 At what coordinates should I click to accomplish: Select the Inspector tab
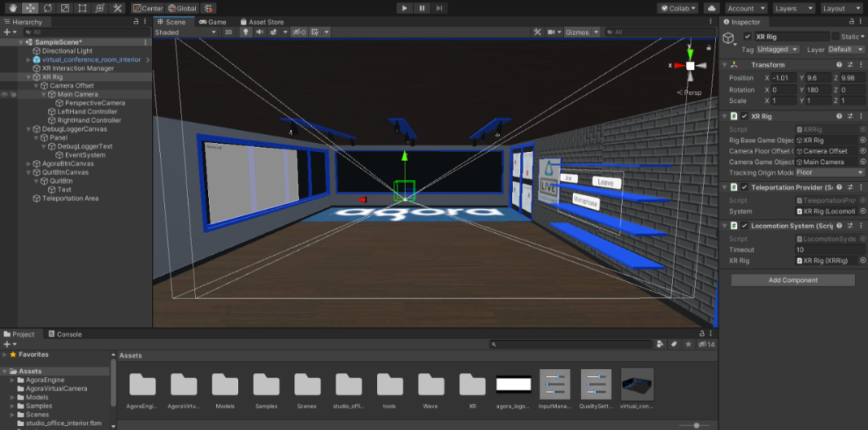point(742,23)
